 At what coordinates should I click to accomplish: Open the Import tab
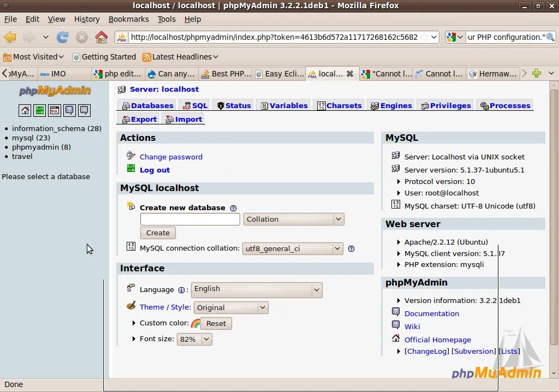[184, 120]
